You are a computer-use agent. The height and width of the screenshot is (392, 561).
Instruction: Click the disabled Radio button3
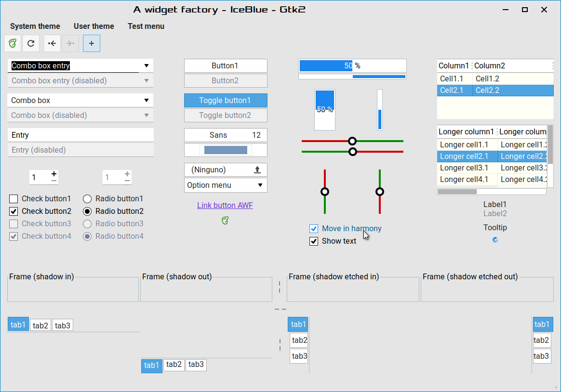tap(87, 224)
